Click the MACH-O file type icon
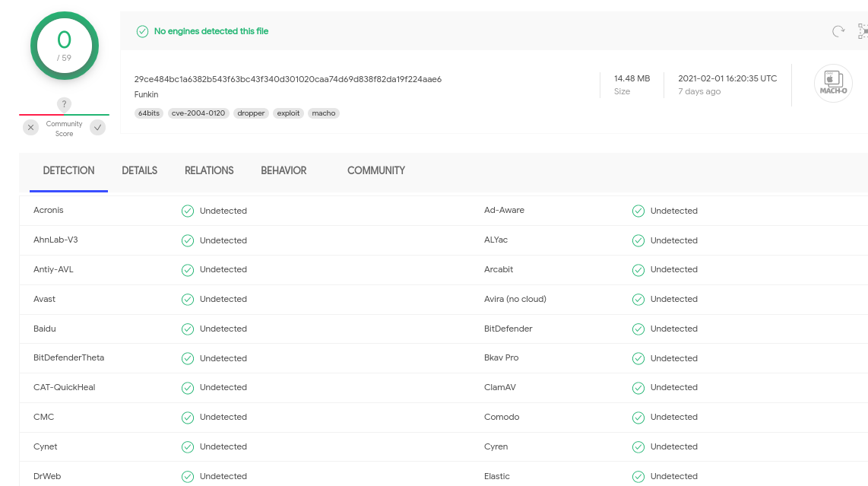This screenshot has width=868, height=486. (x=833, y=83)
